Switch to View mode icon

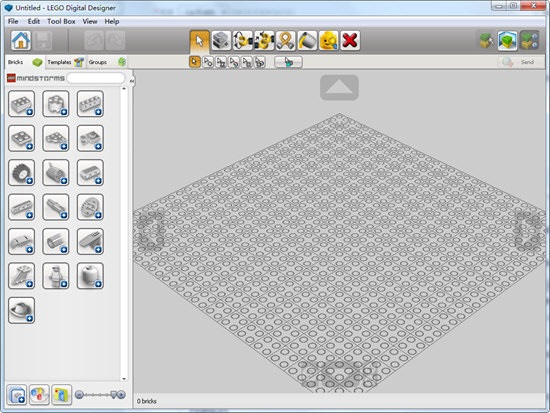point(507,41)
